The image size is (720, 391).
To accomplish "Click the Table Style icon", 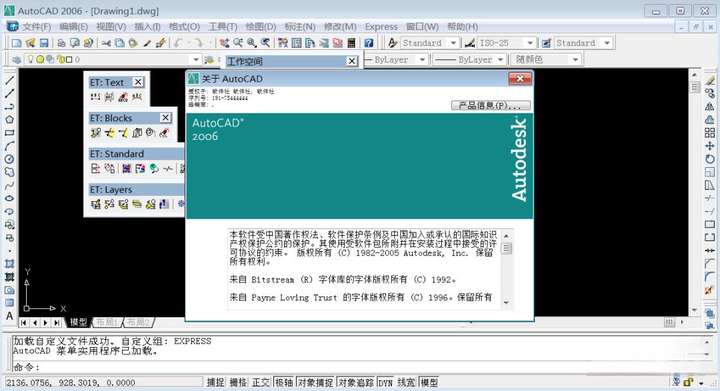I will pyautogui.click(x=546, y=43).
